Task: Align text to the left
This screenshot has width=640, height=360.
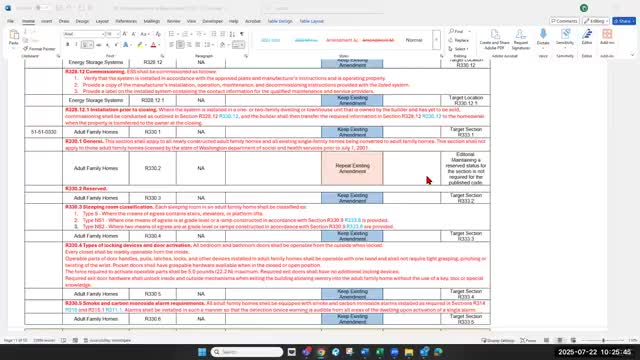Action: [x=171, y=45]
